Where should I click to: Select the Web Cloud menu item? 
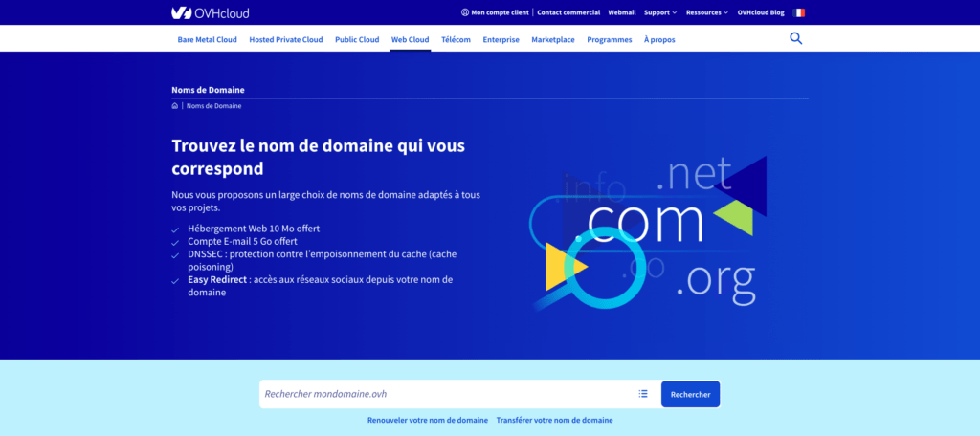[x=410, y=39]
